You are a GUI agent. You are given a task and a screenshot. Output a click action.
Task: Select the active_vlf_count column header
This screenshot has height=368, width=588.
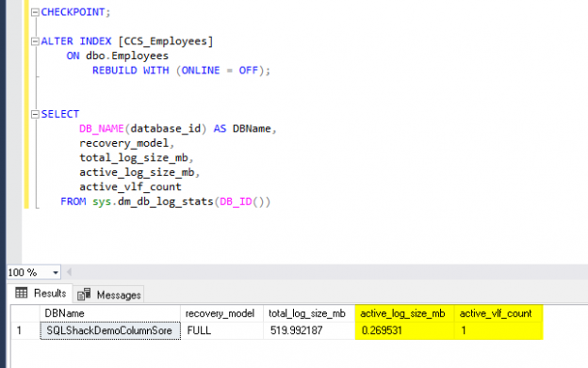(x=498, y=313)
